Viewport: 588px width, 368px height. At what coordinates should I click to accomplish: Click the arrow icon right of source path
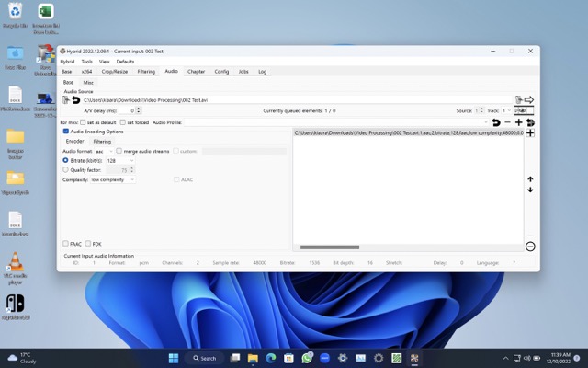[529, 99]
